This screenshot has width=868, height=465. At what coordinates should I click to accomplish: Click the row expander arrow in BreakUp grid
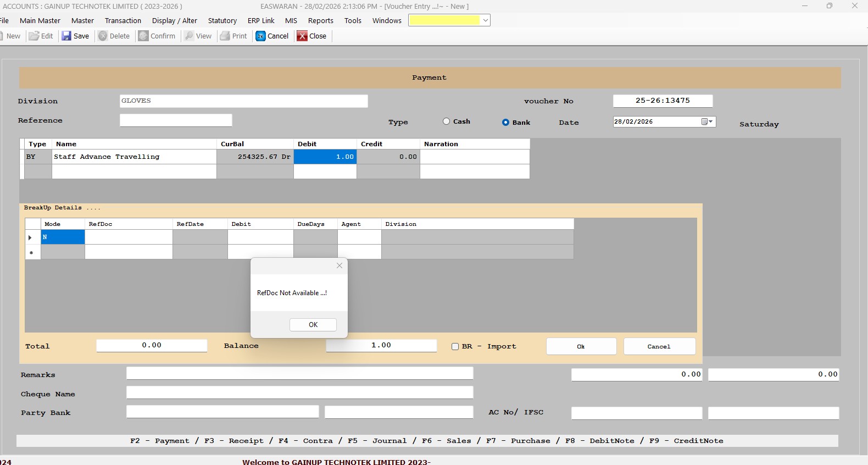click(x=31, y=237)
